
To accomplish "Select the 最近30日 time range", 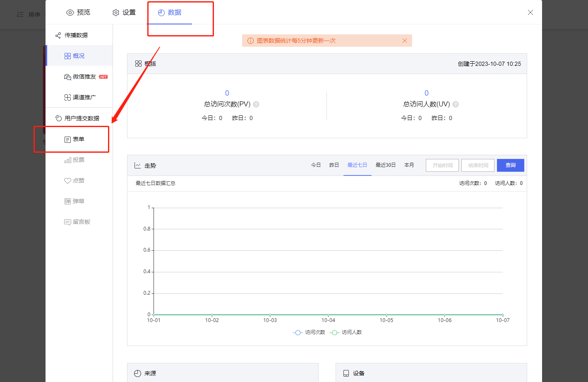I will click(385, 165).
